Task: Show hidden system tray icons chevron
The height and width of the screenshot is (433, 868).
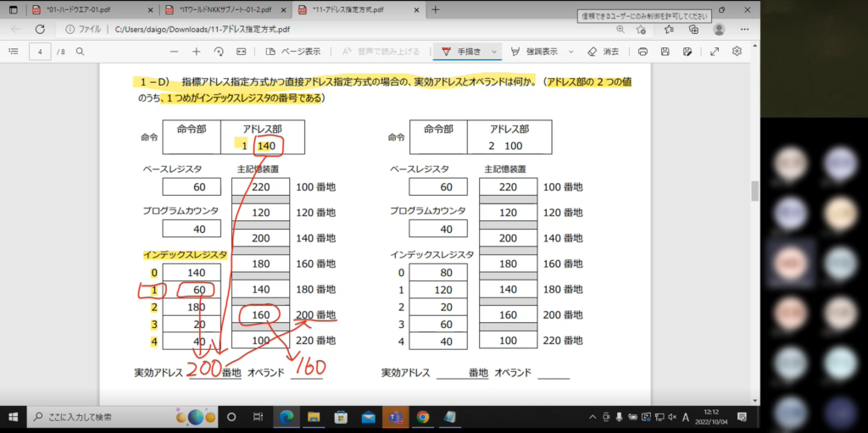Action: (x=593, y=418)
